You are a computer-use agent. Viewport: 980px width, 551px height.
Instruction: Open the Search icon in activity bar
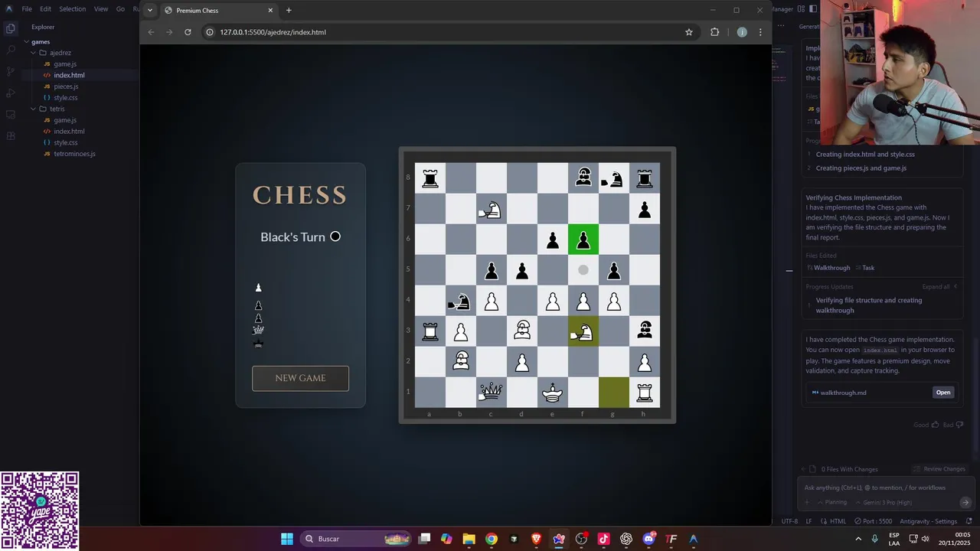[x=11, y=50]
